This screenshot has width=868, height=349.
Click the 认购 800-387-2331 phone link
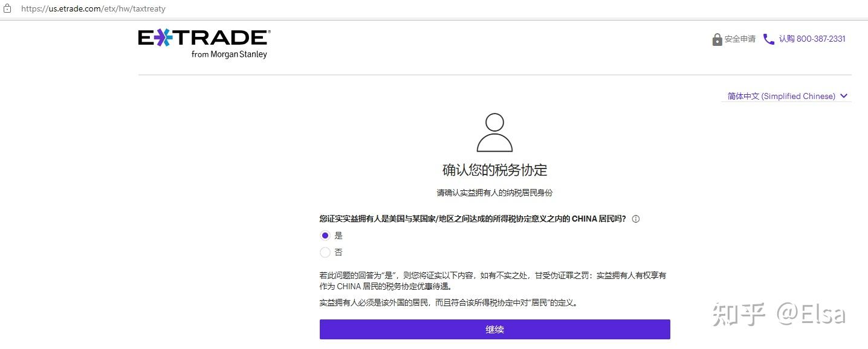(x=812, y=39)
